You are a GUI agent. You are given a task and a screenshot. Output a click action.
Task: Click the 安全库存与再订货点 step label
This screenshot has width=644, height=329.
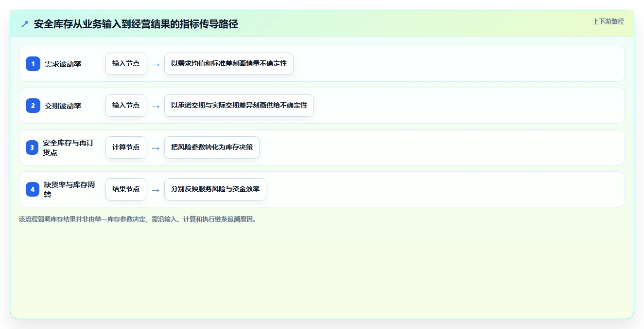tap(69, 147)
